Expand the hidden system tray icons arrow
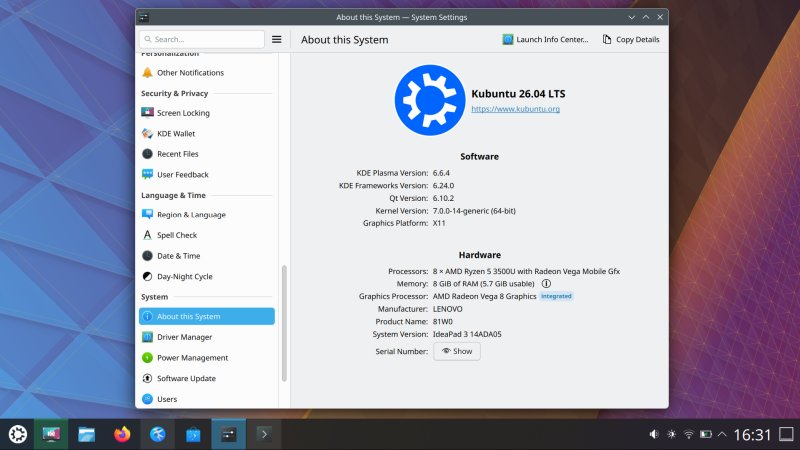Screen dimensions: 800x450 tap(722, 434)
